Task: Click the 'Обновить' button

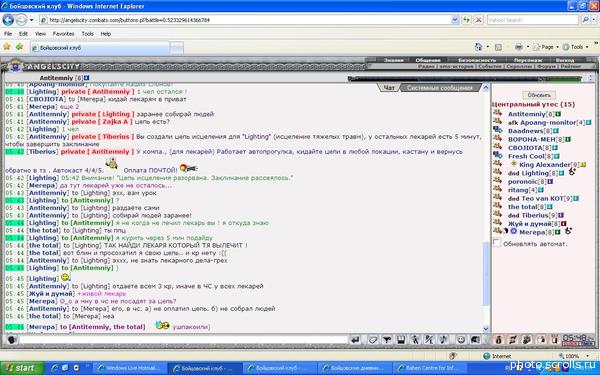Action: click(x=539, y=95)
